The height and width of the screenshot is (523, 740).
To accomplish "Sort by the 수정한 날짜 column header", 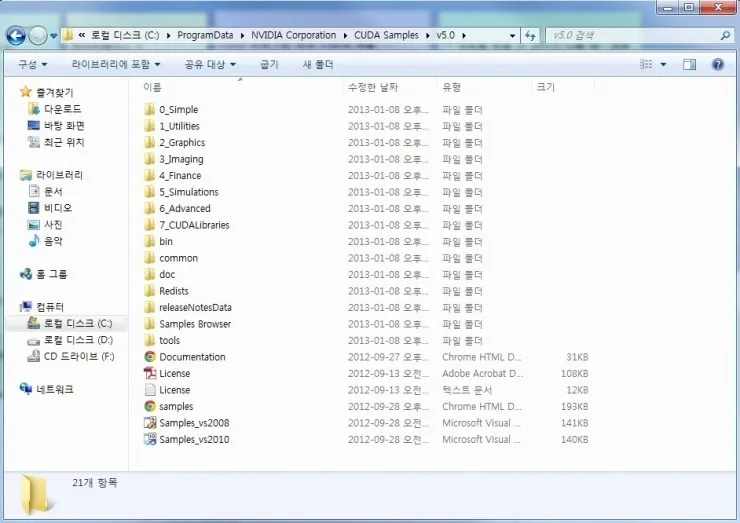I will 373,87.
